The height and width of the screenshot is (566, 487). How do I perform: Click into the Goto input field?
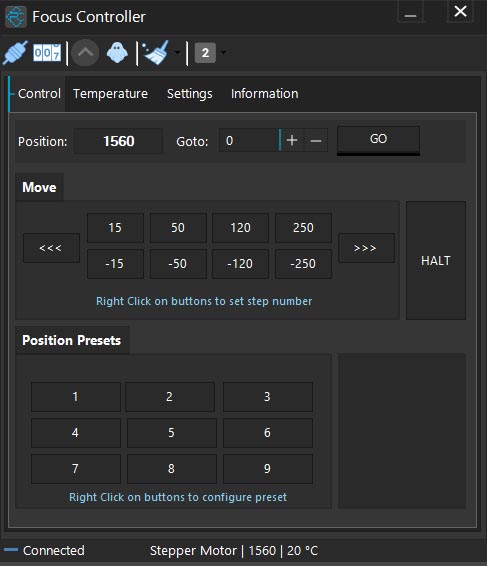pos(249,140)
